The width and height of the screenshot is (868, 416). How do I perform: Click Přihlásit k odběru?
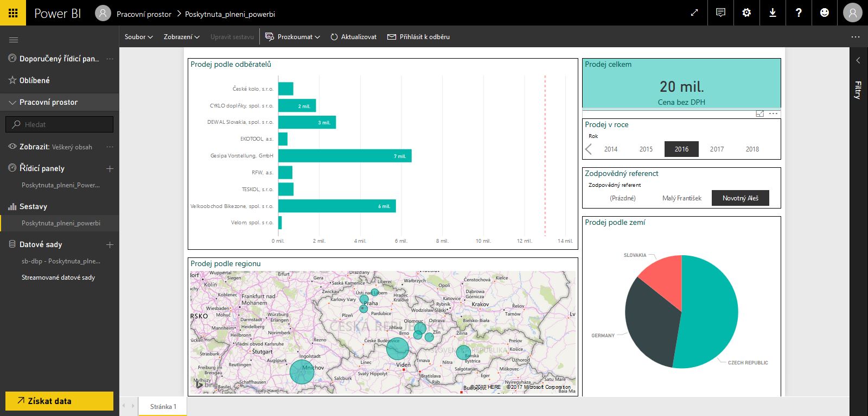pos(418,37)
